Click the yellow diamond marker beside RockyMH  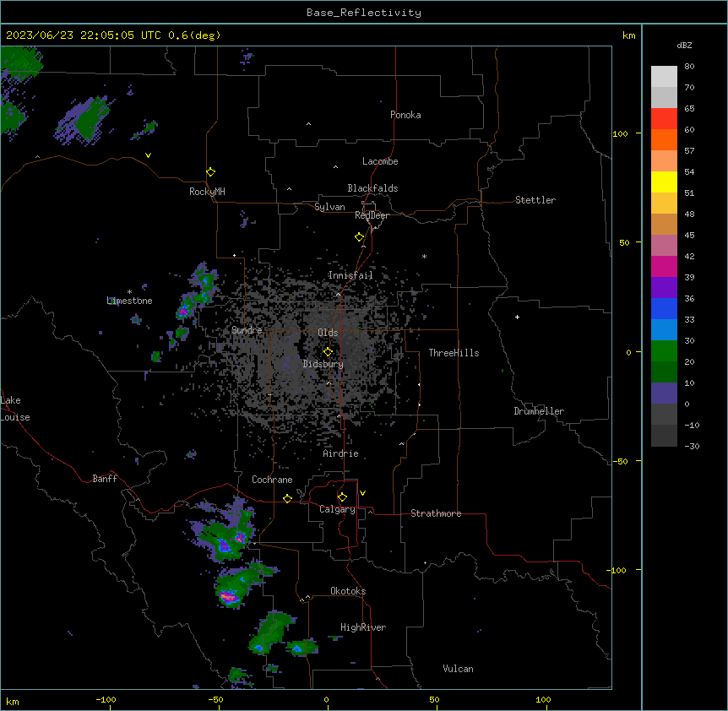tap(210, 172)
